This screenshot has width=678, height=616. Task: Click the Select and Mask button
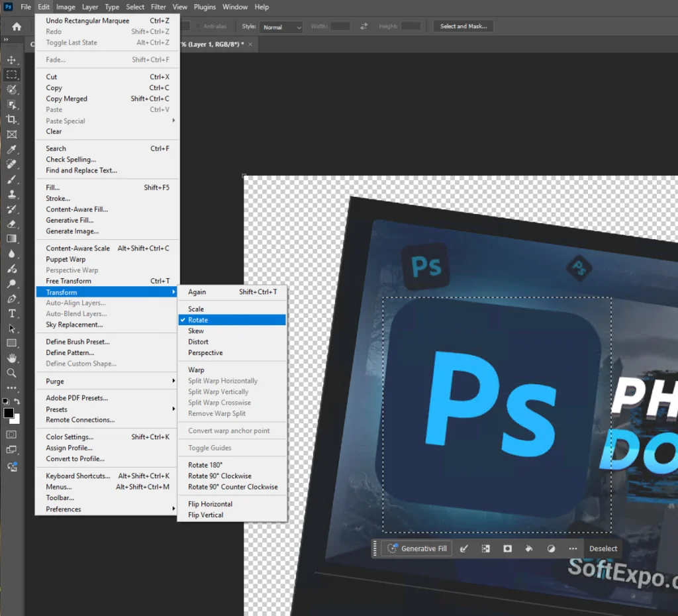click(x=463, y=26)
